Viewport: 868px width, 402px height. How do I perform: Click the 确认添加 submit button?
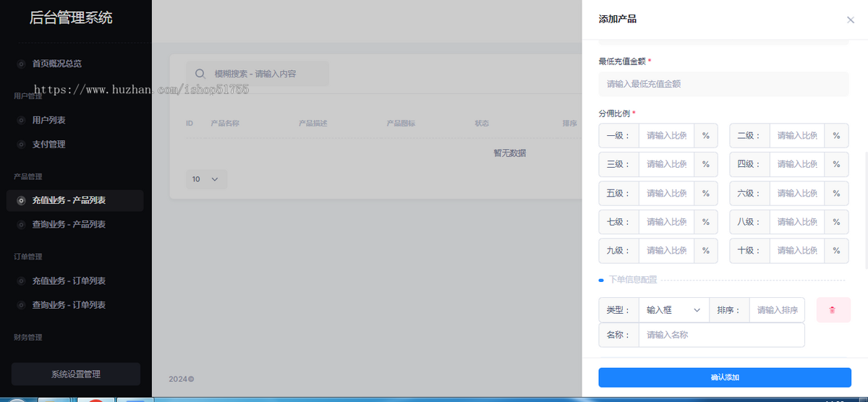coord(725,377)
